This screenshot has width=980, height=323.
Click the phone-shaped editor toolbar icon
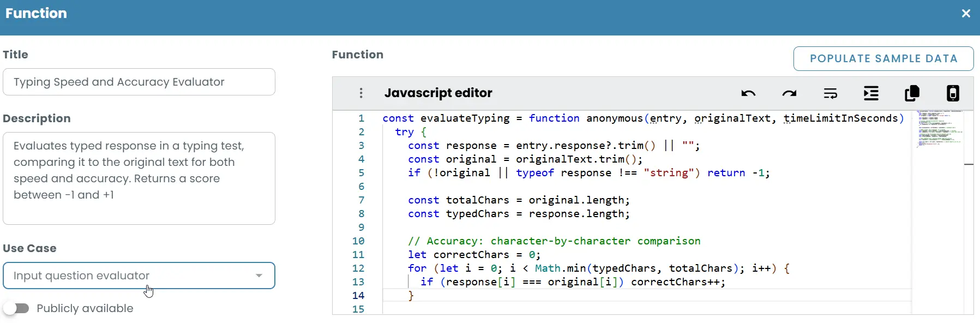953,93
